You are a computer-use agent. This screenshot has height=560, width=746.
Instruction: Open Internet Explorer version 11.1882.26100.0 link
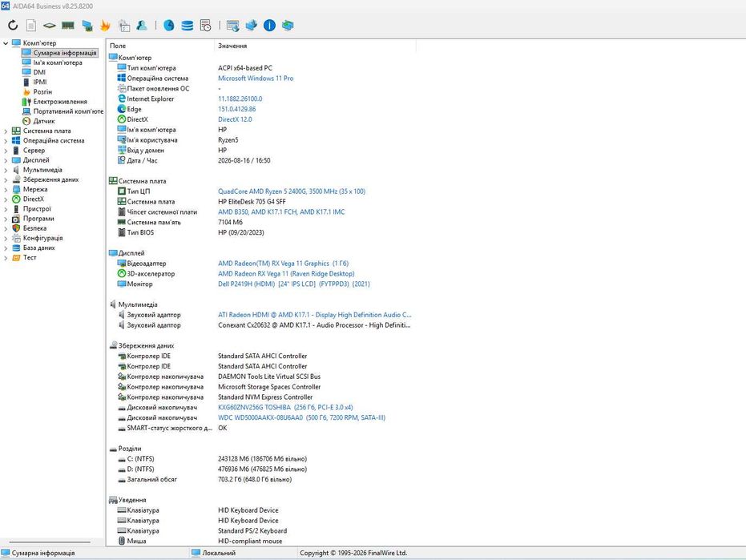(240, 99)
